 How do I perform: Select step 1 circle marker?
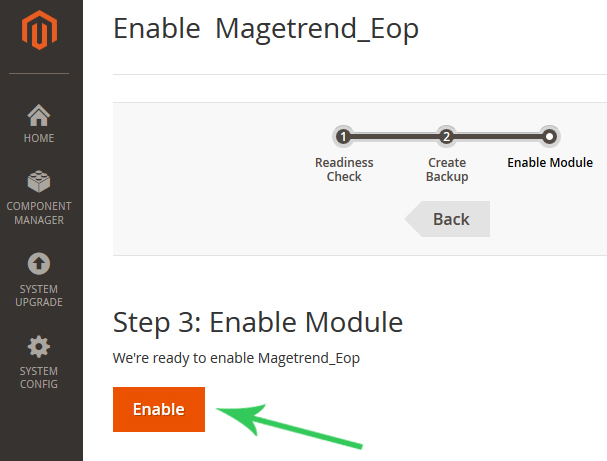coord(343,136)
